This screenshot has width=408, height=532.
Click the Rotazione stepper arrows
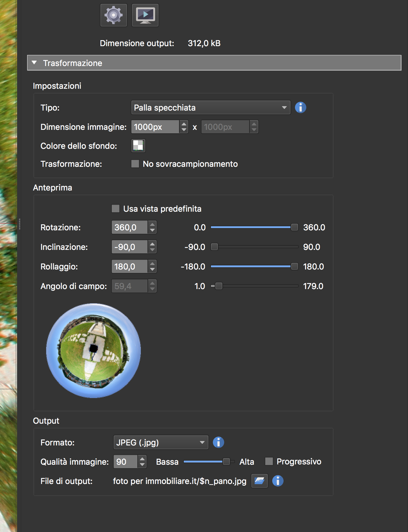click(152, 227)
